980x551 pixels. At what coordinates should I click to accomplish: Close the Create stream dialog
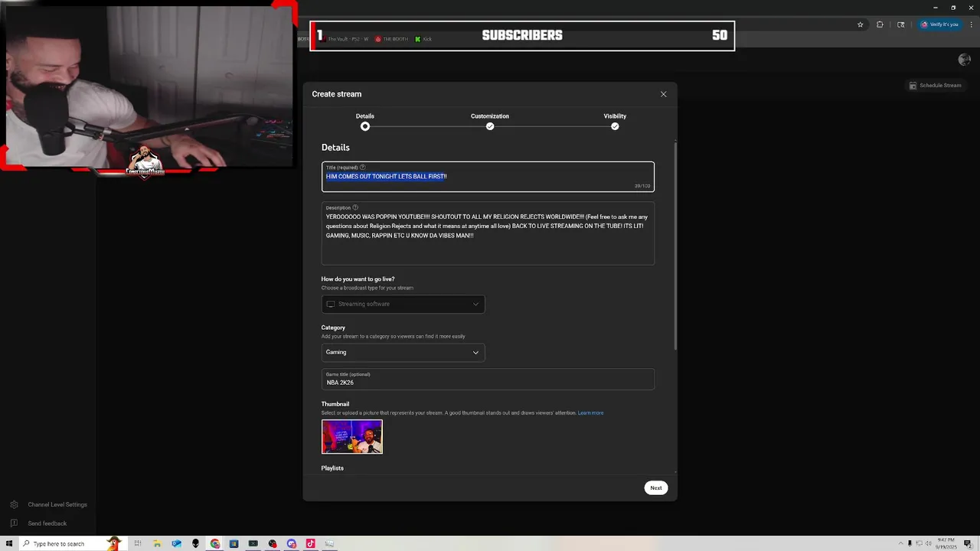pos(663,94)
